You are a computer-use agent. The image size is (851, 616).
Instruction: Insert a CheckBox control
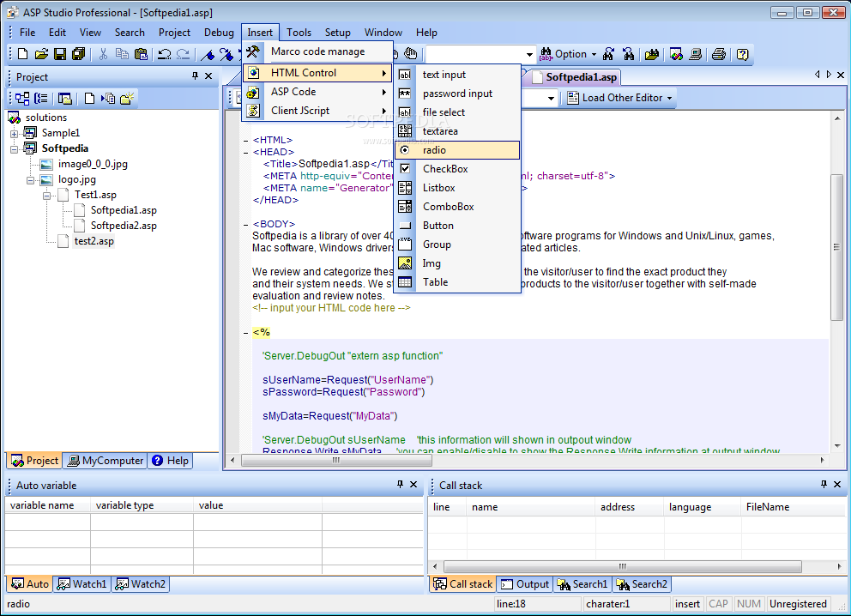coord(457,169)
